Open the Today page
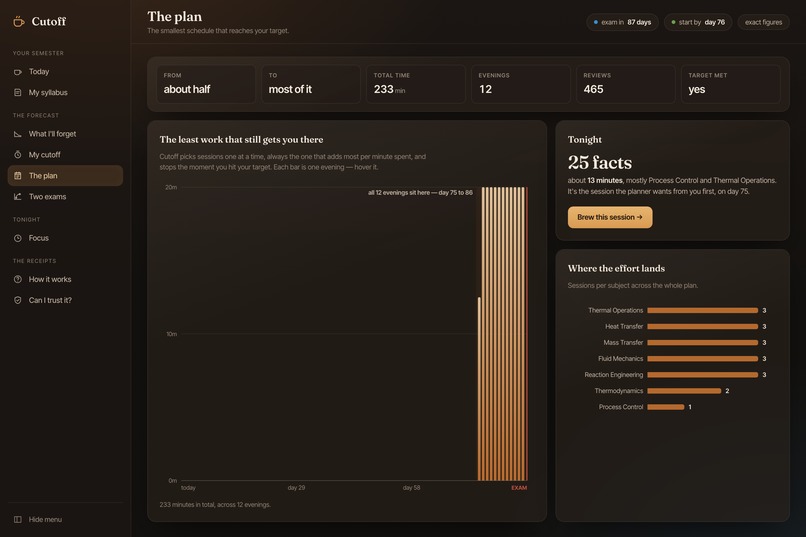 coord(65,72)
